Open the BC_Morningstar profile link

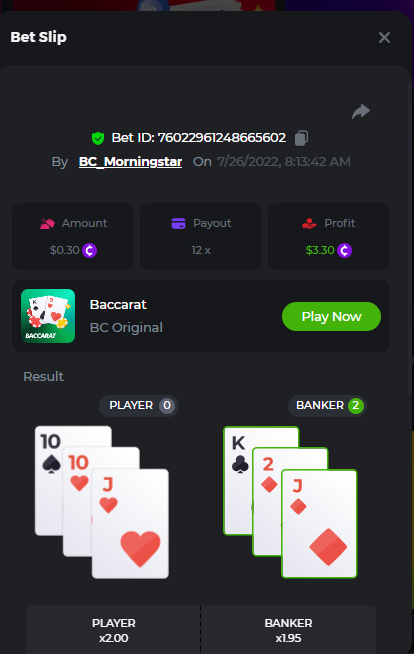coord(130,161)
